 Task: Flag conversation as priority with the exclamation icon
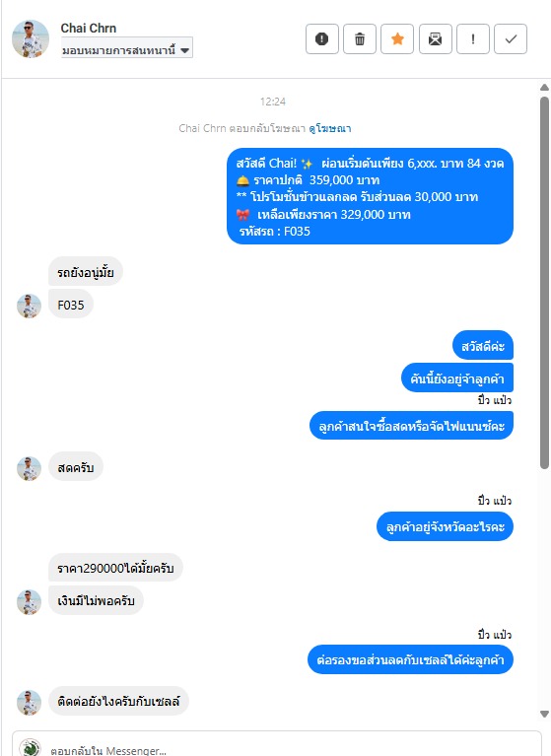tap(473, 39)
